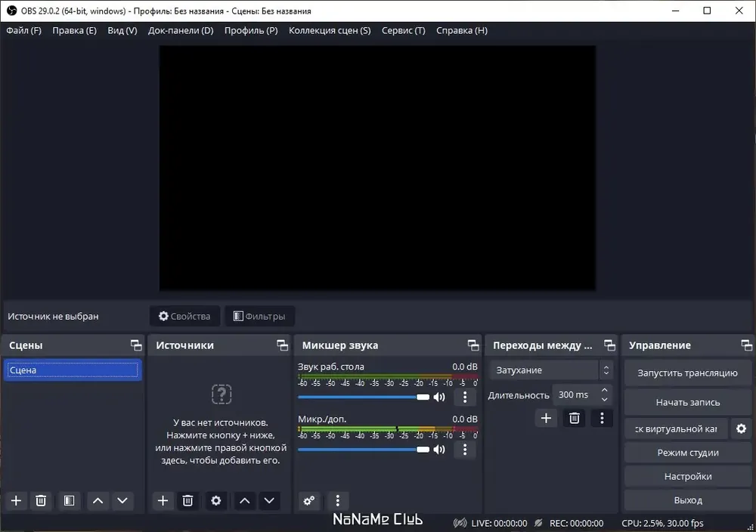Remove transition with the trash icon

coord(574,418)
